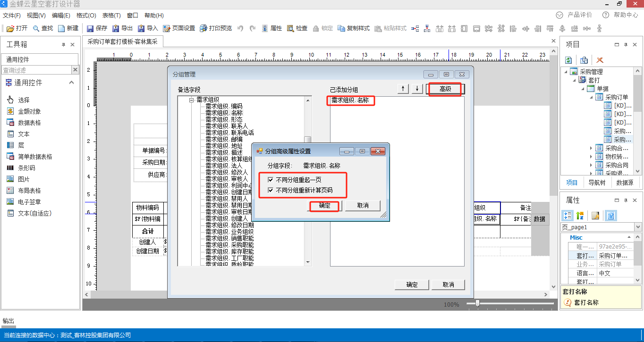Expand the 采购合同 project tree node
Screen dimensions: 644x342
click(591, 165)
